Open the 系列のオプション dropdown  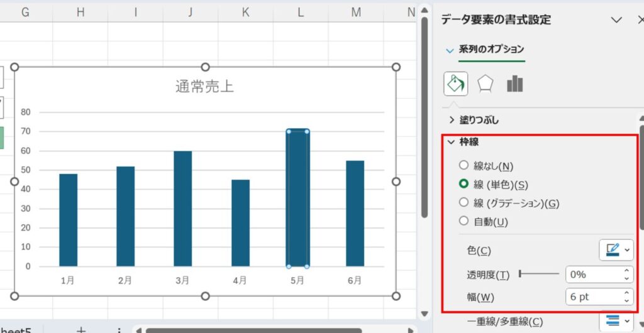click(450, 50)
